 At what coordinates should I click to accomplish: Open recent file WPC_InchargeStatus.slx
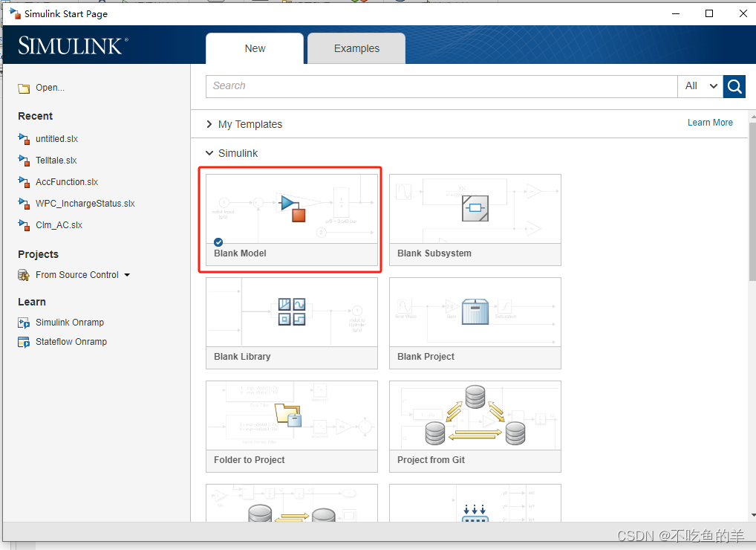(85, 204)
